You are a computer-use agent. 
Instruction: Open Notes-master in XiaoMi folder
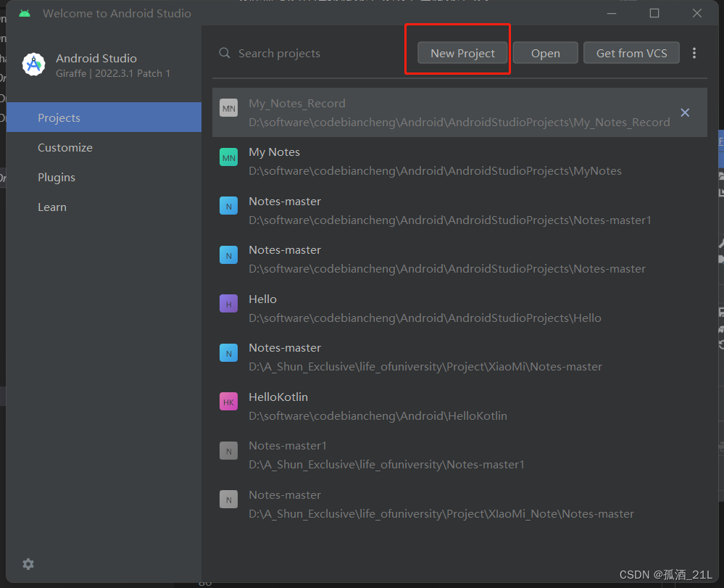[459, 357]
